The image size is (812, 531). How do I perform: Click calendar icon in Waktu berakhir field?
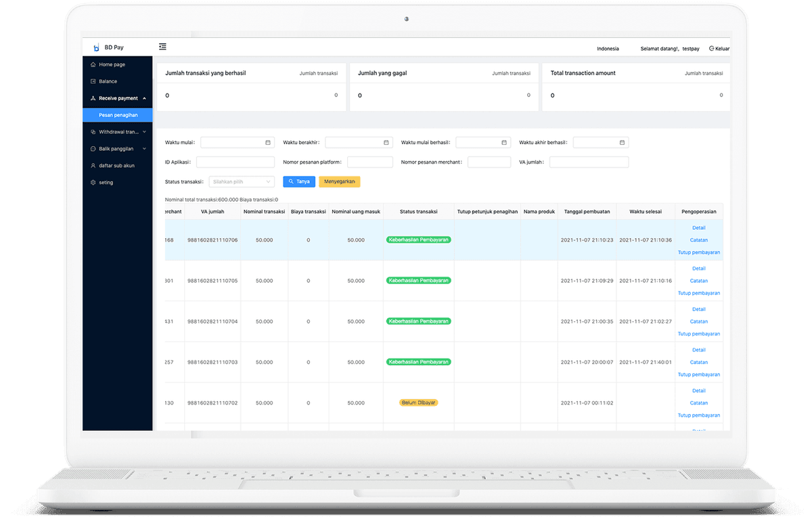point(386,143)
